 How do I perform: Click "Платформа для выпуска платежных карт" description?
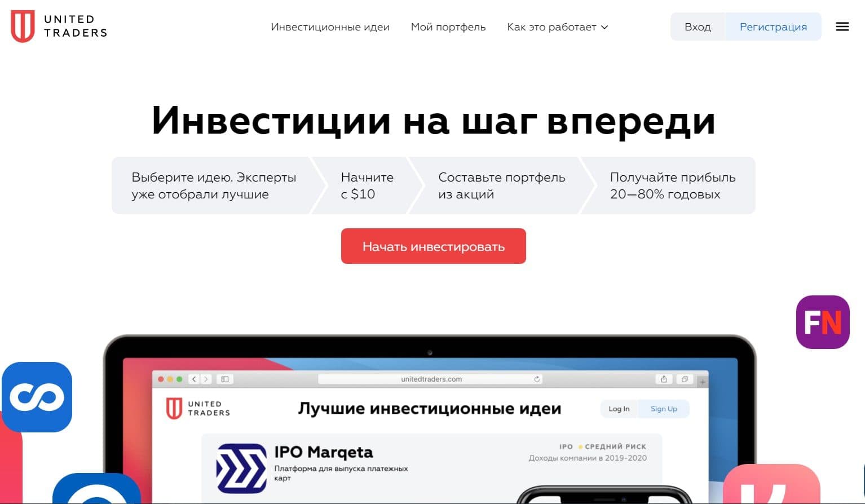(341, 473)
